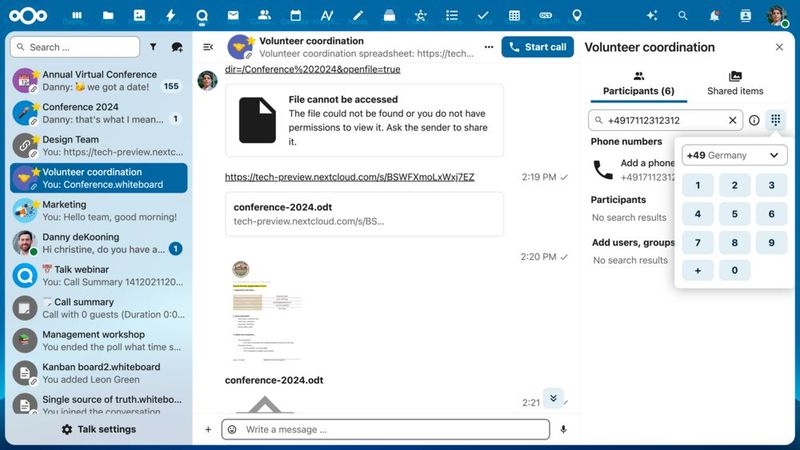800x450 pixels.
Task: Open the contacts menu icon in header
Action: (x=745, y=16)
